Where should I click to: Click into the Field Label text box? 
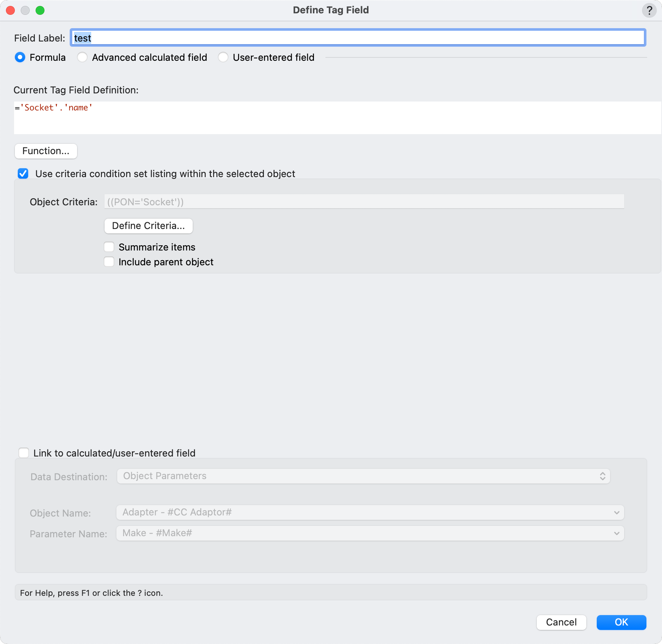(358, 38)
